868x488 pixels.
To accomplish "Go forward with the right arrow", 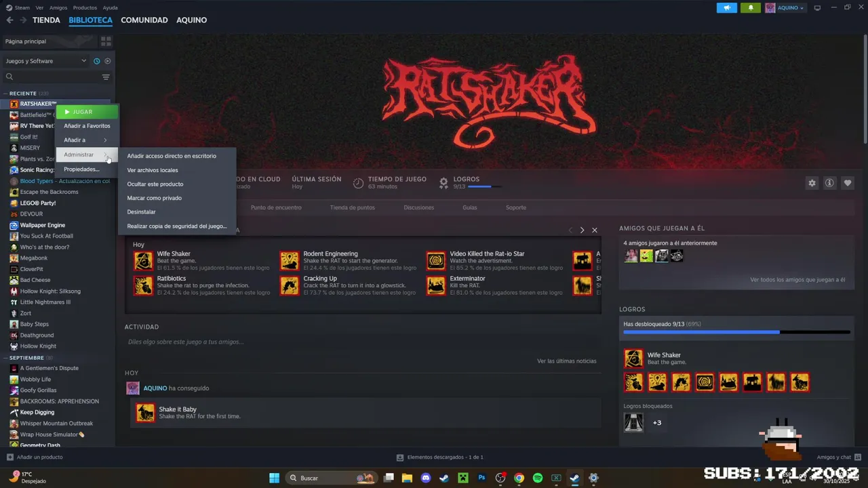I will pyautogui.click(x=23, y=20).
